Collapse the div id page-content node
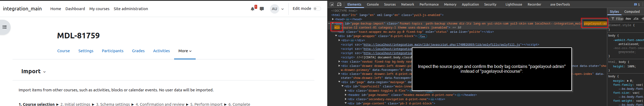Image resolution: width=644 pixels, height=106 pixels. tap(346, 103)
